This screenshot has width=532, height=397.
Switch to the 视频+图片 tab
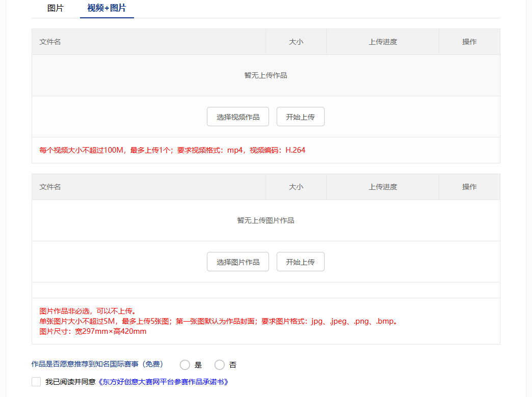(x=107, y=8)
